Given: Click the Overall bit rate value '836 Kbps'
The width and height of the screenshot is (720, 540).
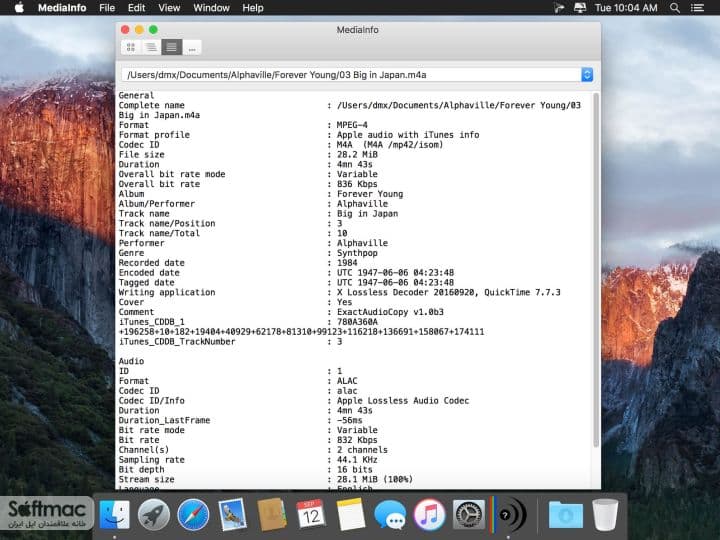Looking at the screenshot, I should [357, 184].
